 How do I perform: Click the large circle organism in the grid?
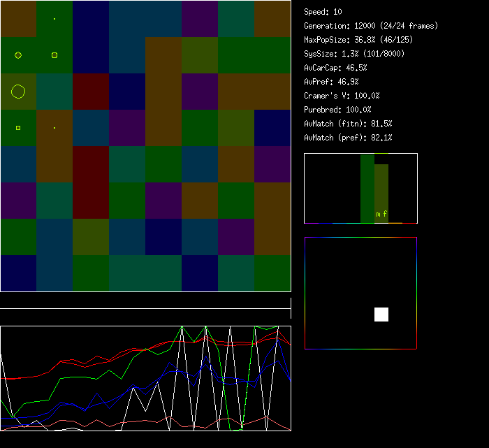[18, 92]
